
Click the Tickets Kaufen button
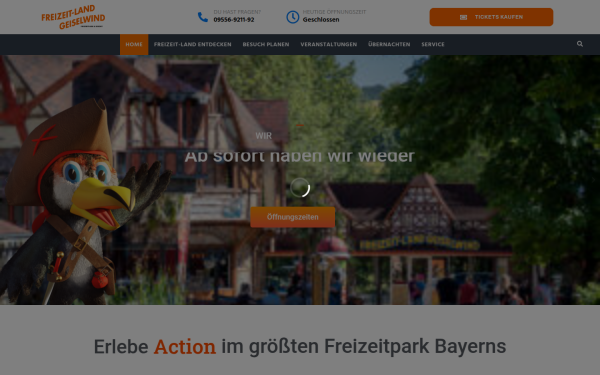tap(491, 17)
